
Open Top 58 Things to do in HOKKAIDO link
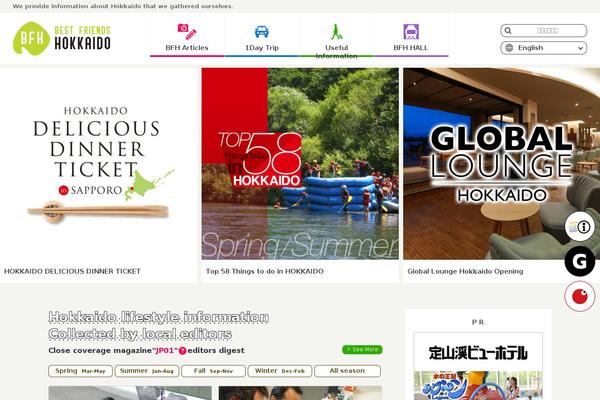pyautogui.click(x=264, y=271)
